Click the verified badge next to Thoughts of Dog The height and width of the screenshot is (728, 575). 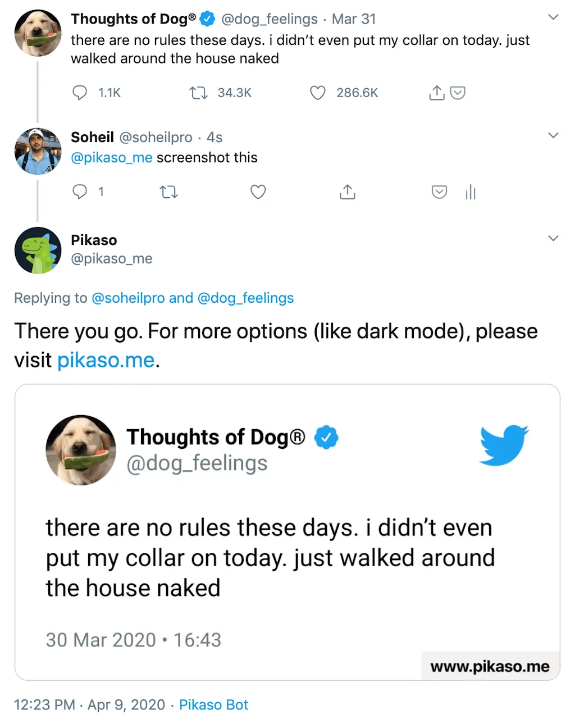[207, 18]
